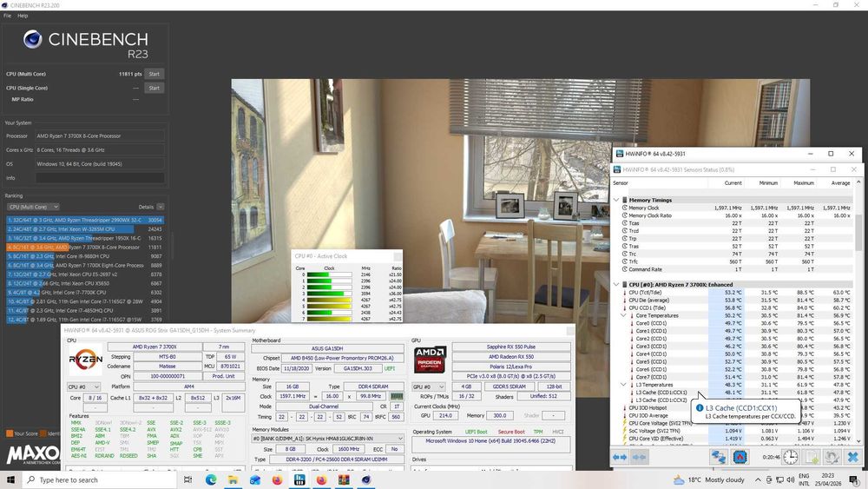The image size is (868, 489).
Task: Switch the ENG INTL input language
Action: (803, 479)
